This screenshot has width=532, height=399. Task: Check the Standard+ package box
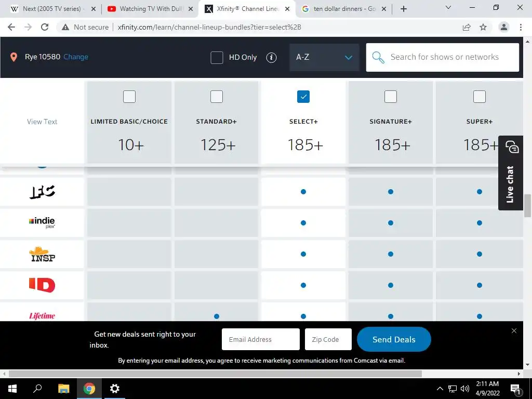point(217,96)
